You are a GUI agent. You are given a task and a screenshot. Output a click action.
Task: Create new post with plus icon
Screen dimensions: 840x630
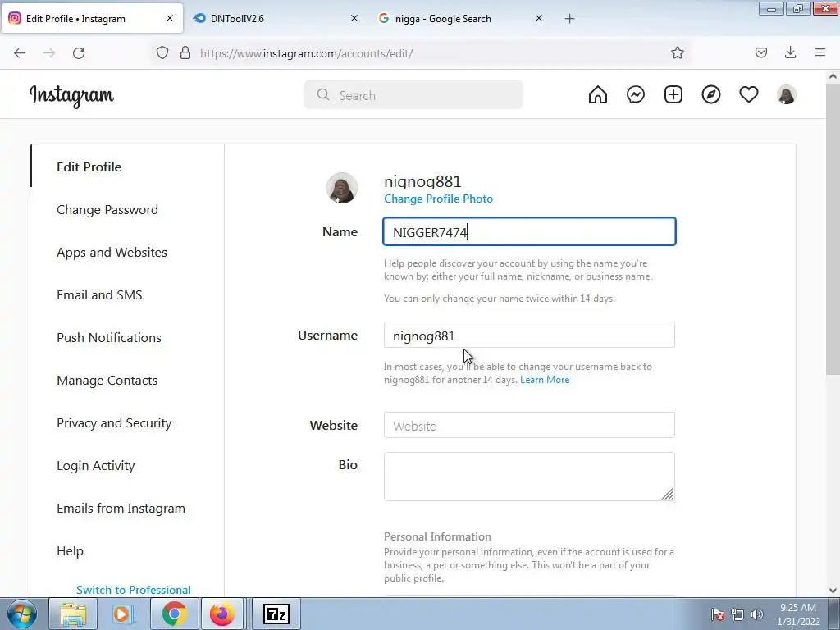tap(673, 95)
